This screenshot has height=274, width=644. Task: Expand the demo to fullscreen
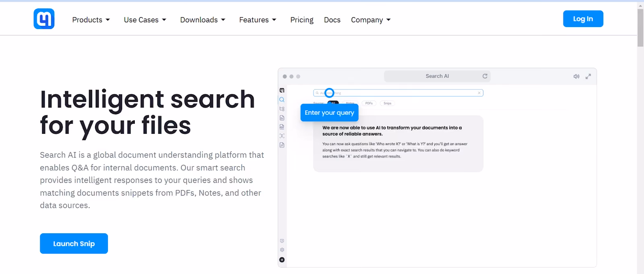588,76
